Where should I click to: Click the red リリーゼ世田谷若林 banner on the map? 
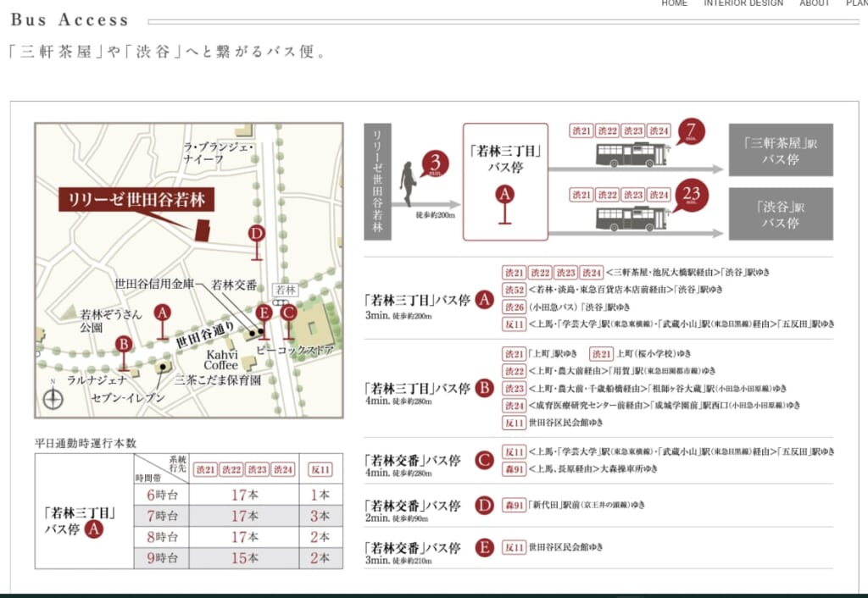click(x=136, y=200)
